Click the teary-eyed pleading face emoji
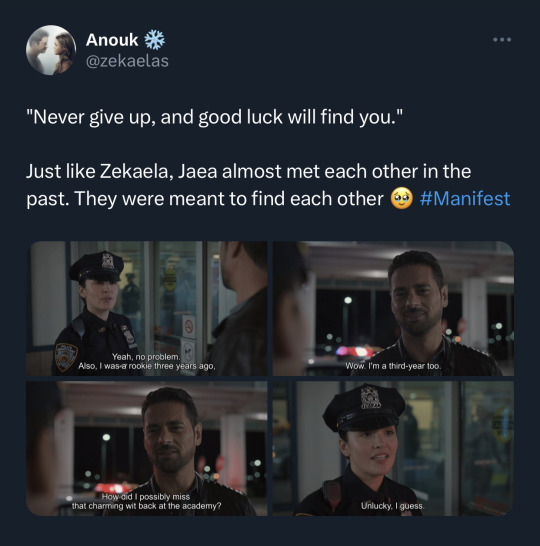The width and height of the screenshot is (540, 546). (x=401, y=199)
